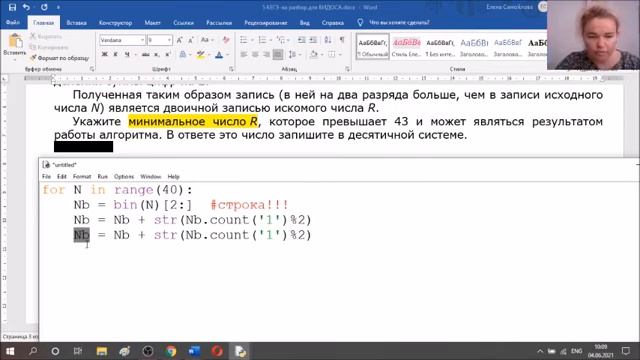The height and width of the screenshot is (360, 640).
Task: Expand the Абзац paragraph dialog launcher
Action: point(347,69)
